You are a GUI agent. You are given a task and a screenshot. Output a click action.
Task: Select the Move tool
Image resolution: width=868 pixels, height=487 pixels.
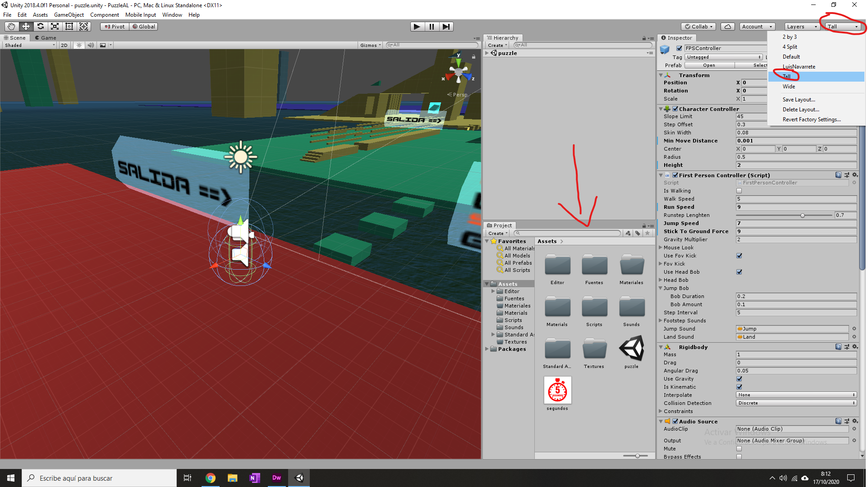(26, 27)
